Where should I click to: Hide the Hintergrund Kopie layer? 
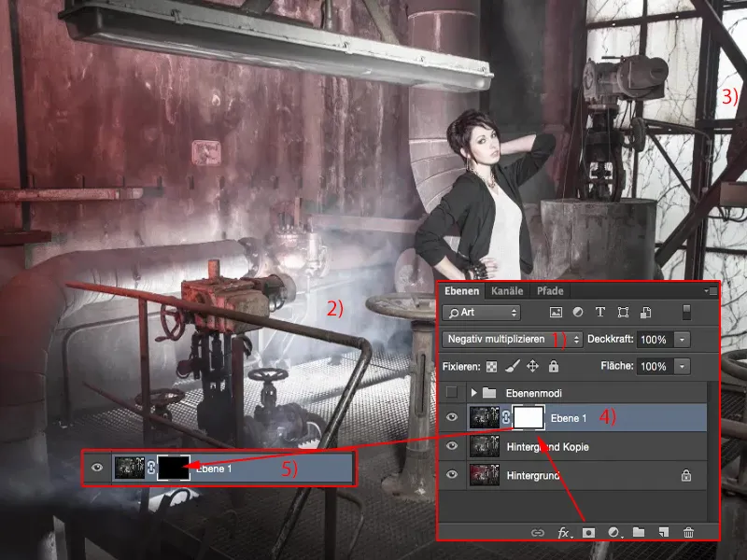[x=452, y=446]
